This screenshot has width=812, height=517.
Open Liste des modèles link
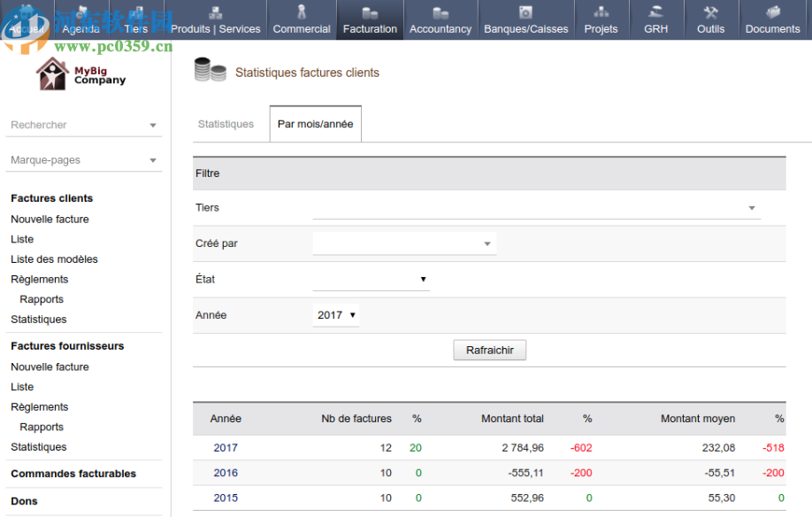[54, 259]
